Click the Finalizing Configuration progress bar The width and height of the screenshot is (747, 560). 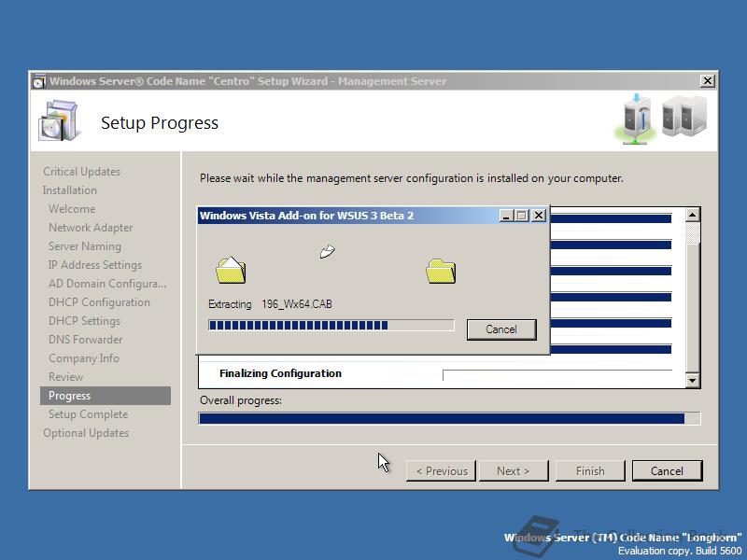pos(557,375)
